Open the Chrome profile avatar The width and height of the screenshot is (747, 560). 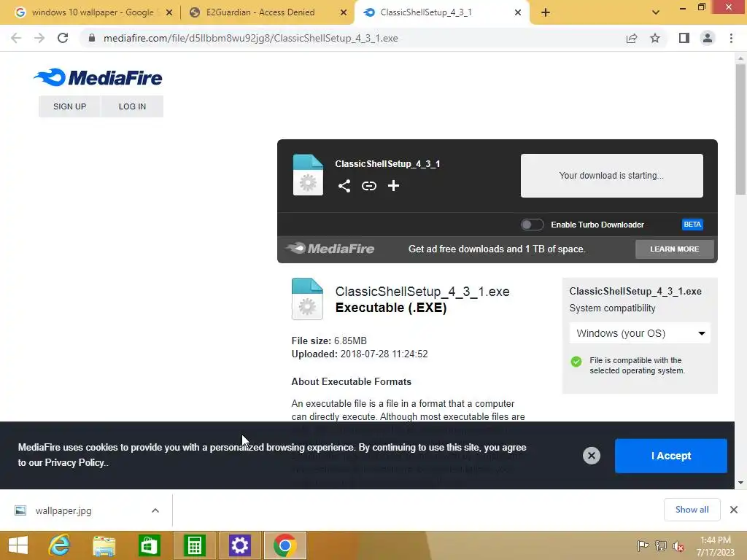(708, 38)
